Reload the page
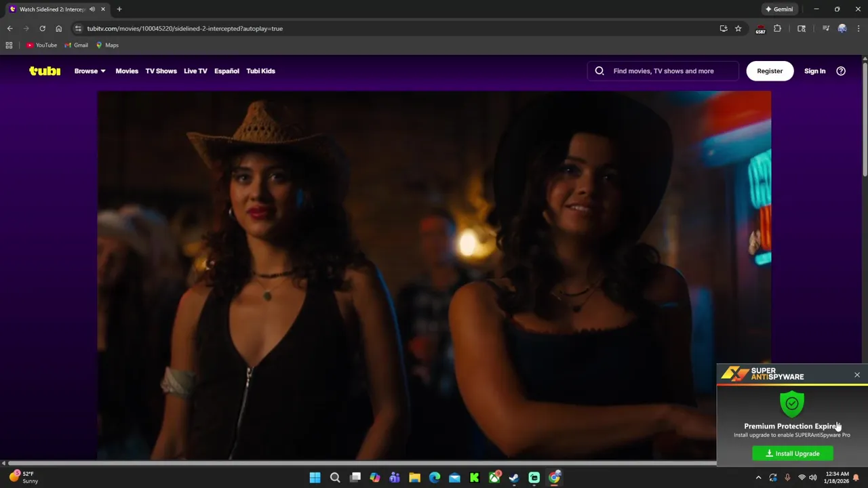 (42, 28)
